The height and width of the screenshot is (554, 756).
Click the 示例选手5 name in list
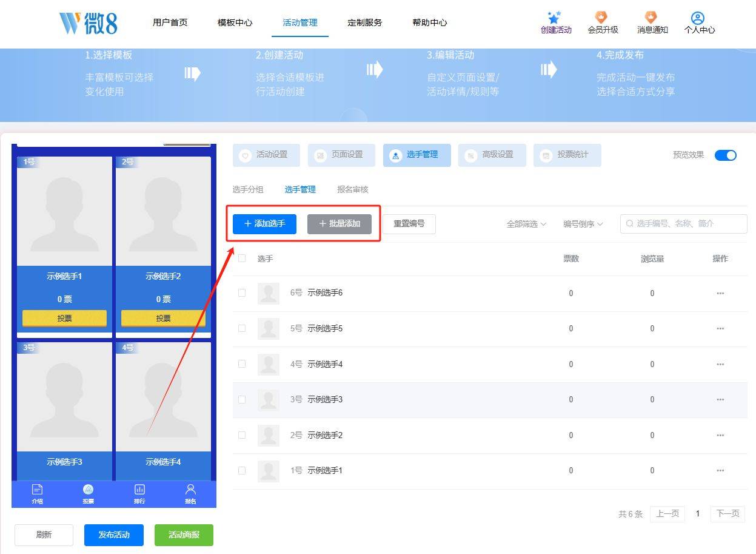325,328
